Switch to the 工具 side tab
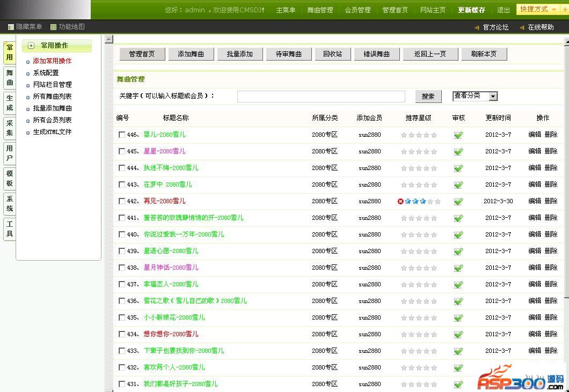 [10, 229]
